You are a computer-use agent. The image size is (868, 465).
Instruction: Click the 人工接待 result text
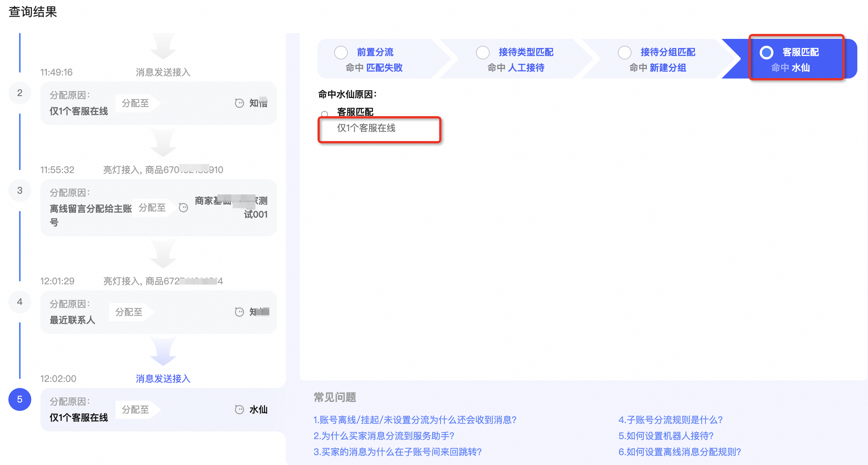point(526,68)
